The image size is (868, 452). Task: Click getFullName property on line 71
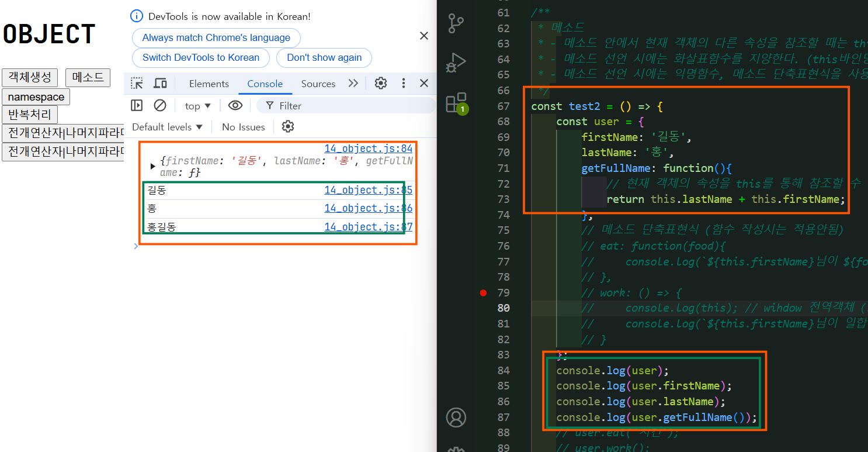pyautogui.click(x=616, y=168)
